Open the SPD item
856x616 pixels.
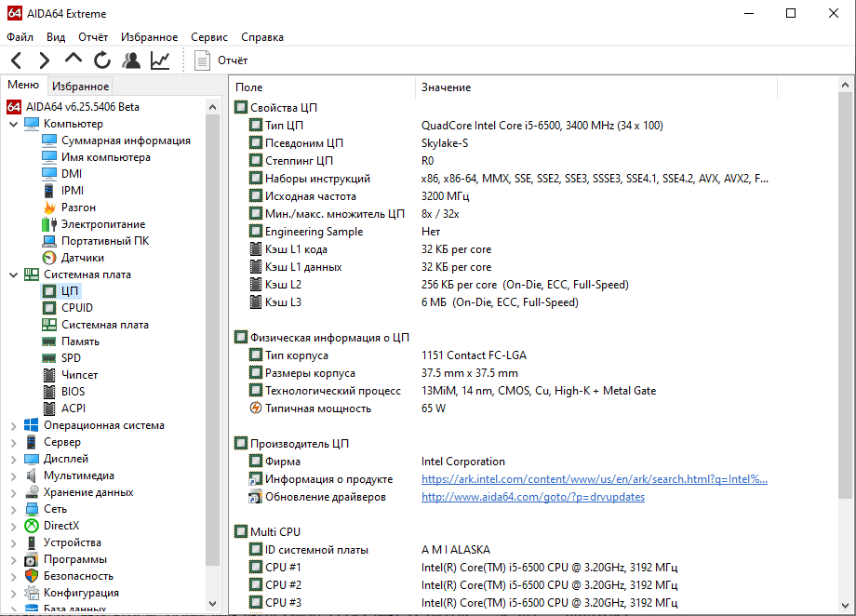tap(71, 358)
